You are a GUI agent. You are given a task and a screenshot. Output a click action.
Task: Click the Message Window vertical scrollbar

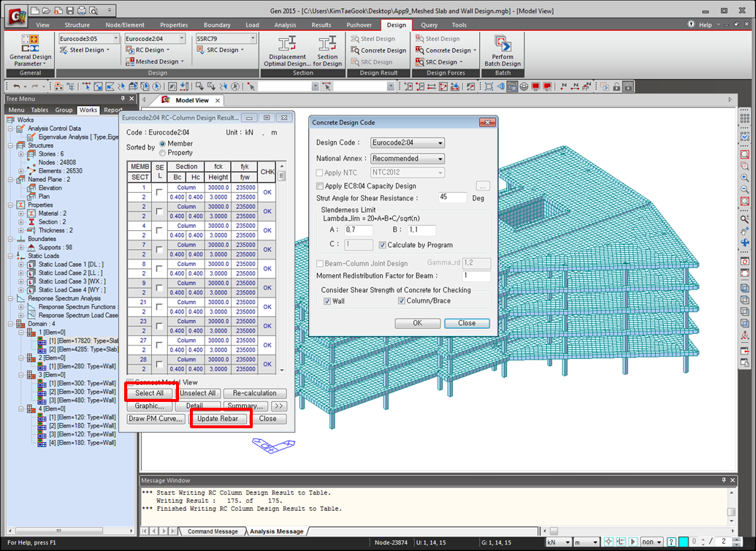coord(731,507)
